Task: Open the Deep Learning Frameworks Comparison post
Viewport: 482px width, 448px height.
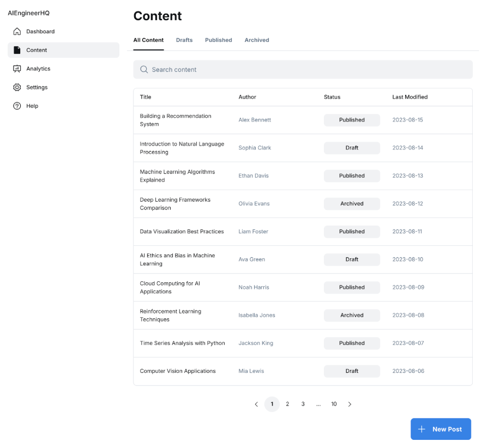Action: [175, 204]
